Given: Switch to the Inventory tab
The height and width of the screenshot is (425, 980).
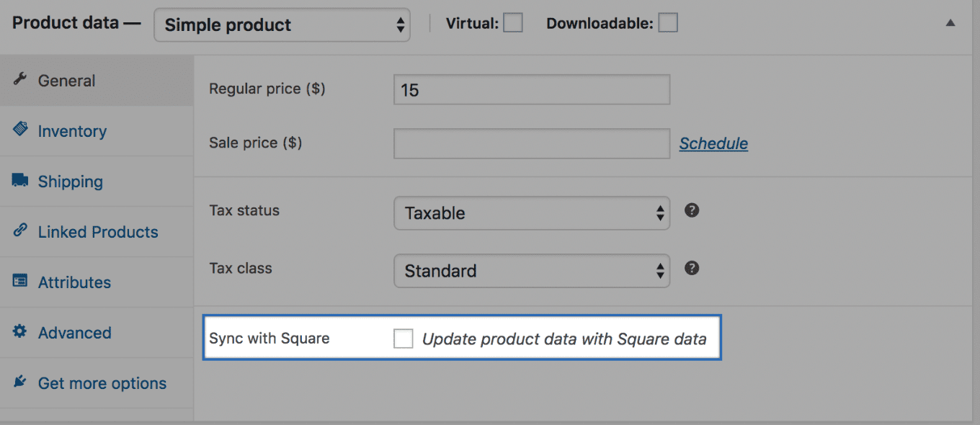Looking at the screenshot, I should [72, 131].
